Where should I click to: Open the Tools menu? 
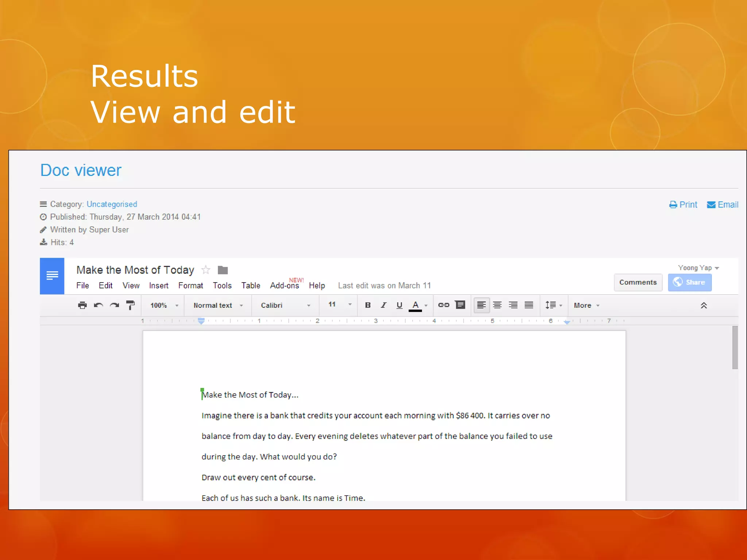(x=222, y=285)
